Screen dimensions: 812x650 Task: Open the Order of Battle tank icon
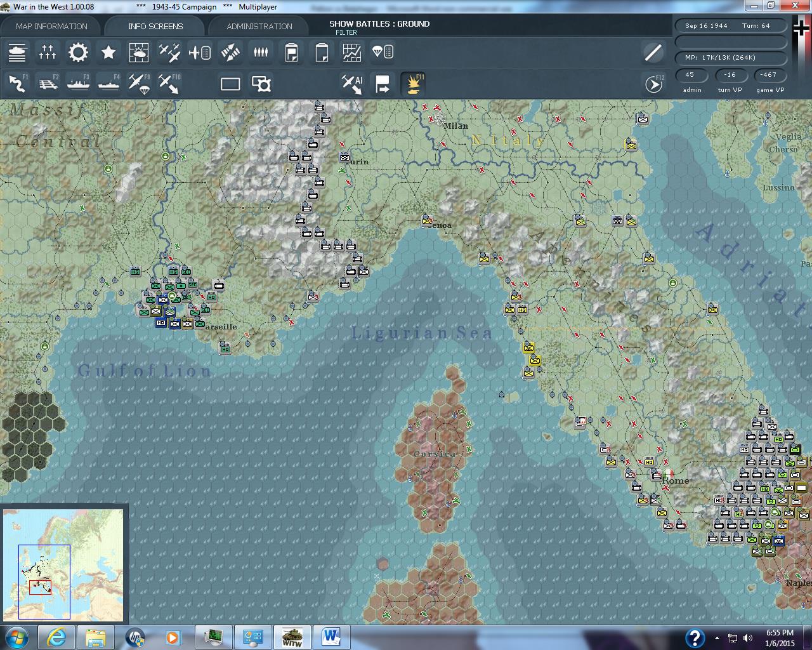[x=17, y=52]
